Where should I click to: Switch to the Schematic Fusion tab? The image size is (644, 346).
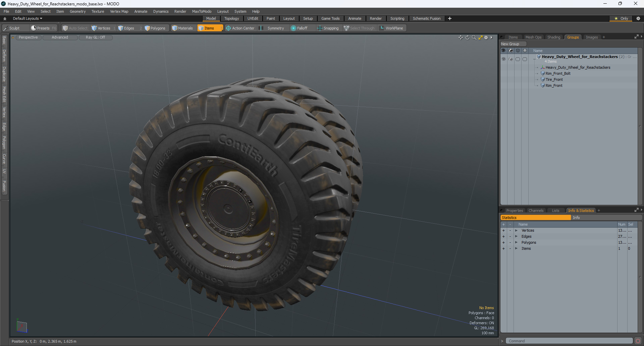(x=427, y=18)
